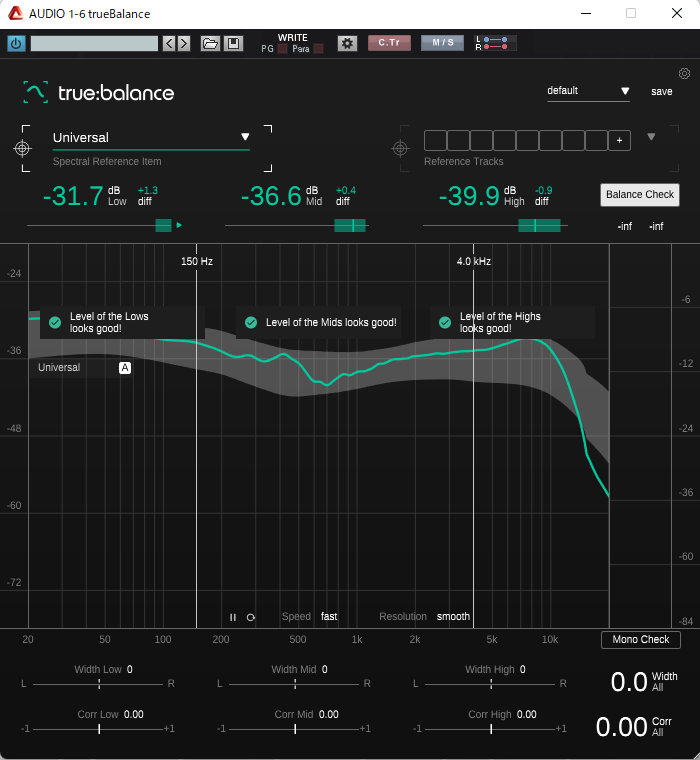Screen dimensions: 700x760
Task: Pause the spectrum analyzer display
Action: (x=233, y=617)
